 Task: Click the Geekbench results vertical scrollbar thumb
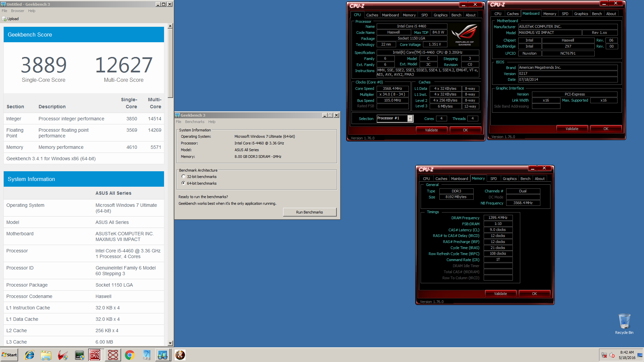click(170, 63)
